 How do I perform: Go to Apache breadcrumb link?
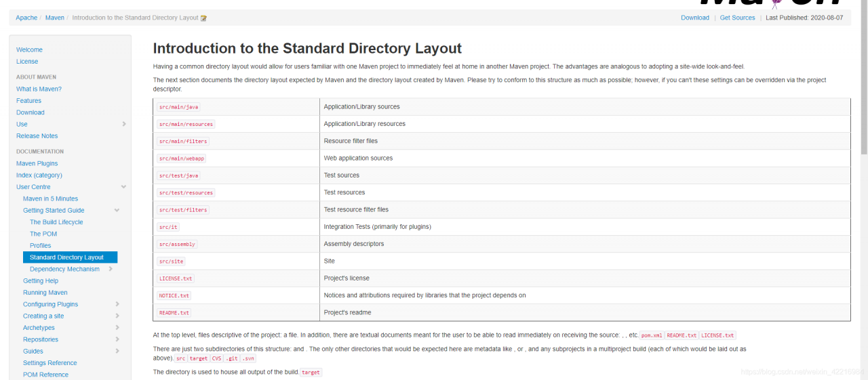click(x=26, y=18)
